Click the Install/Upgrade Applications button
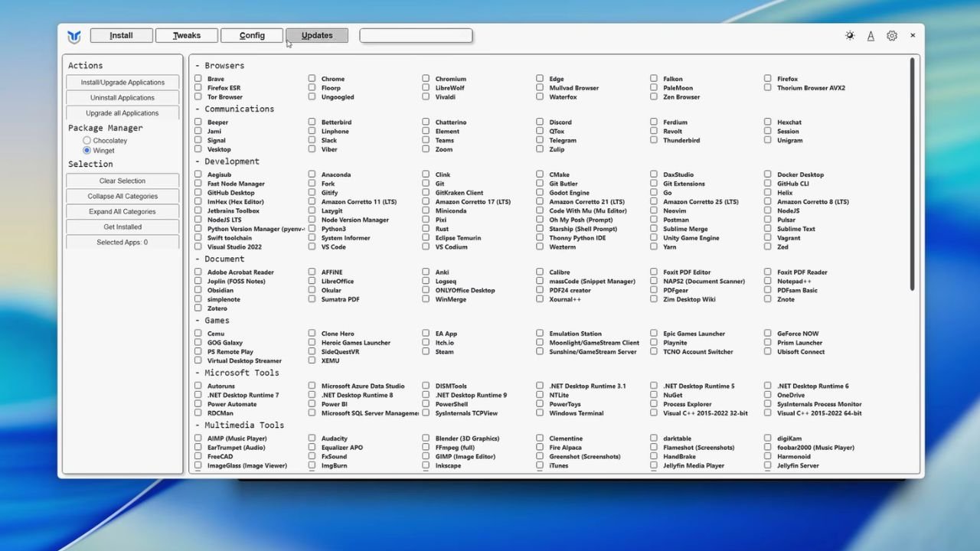 click(122, 82)
